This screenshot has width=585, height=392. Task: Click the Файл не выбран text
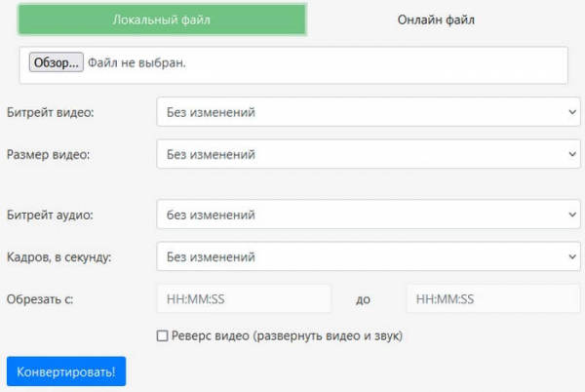tap(136, 62)
